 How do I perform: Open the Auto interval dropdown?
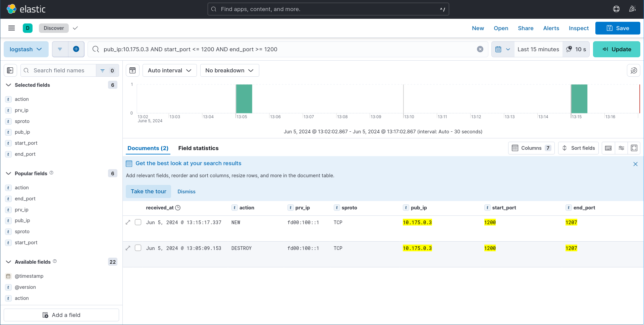click(169, 70)
